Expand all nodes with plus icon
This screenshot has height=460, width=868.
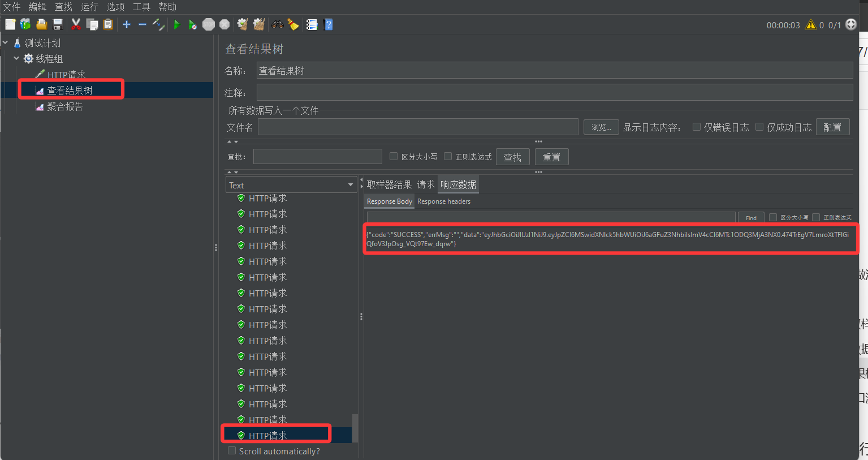127,24
